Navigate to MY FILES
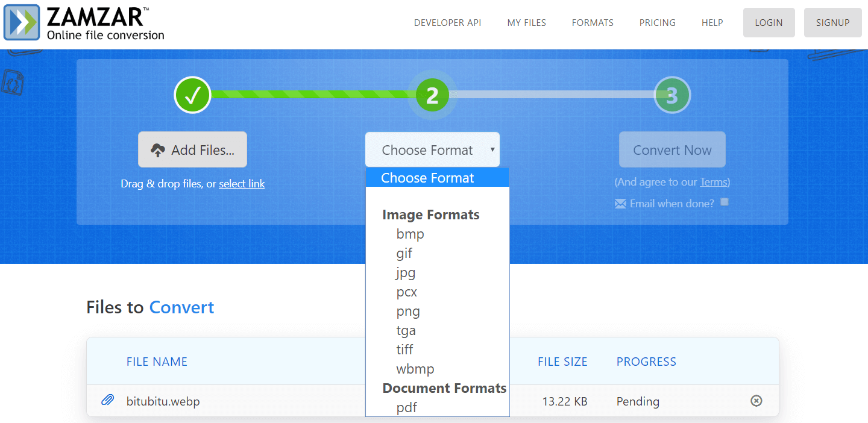 [x=526, y=22]
